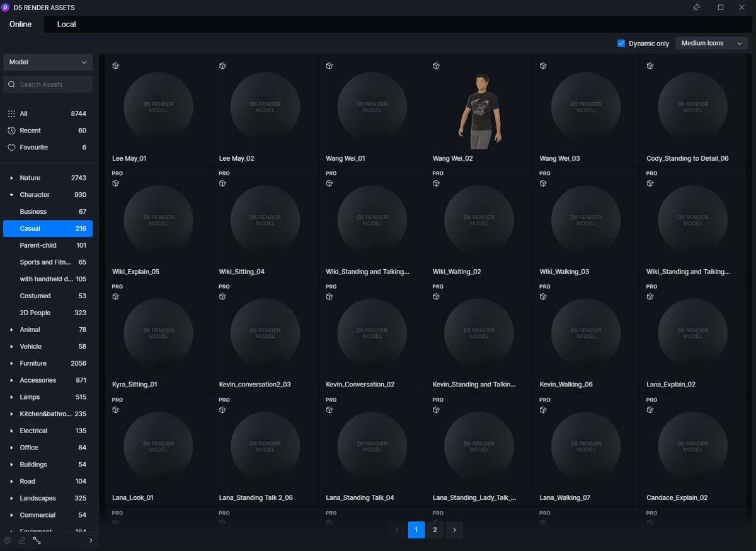Click the grid icon beside All

11,113
